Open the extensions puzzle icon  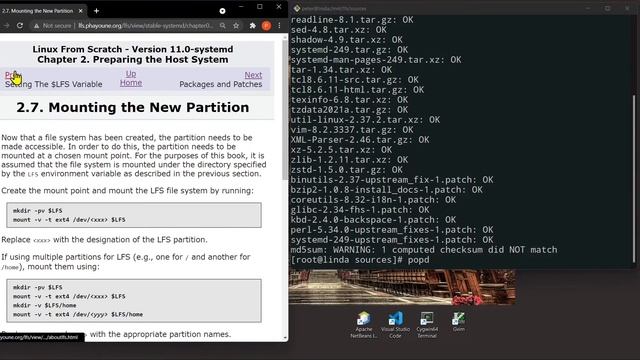pyautogui.click(x=253, y=26)
